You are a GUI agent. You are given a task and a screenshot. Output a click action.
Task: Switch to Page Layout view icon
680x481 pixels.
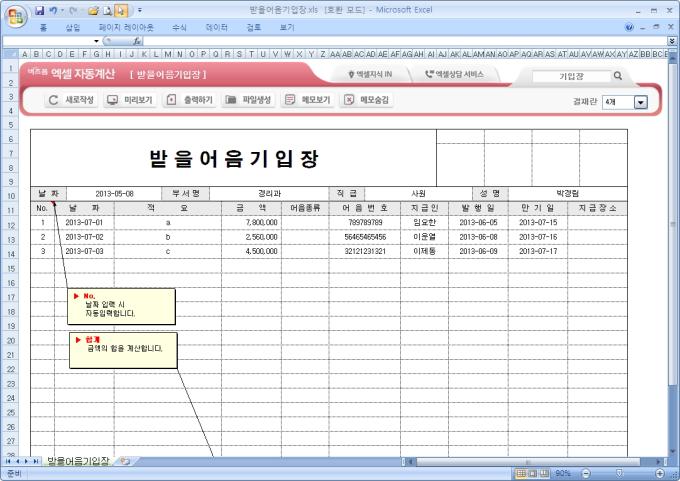[x=533, y=473]
